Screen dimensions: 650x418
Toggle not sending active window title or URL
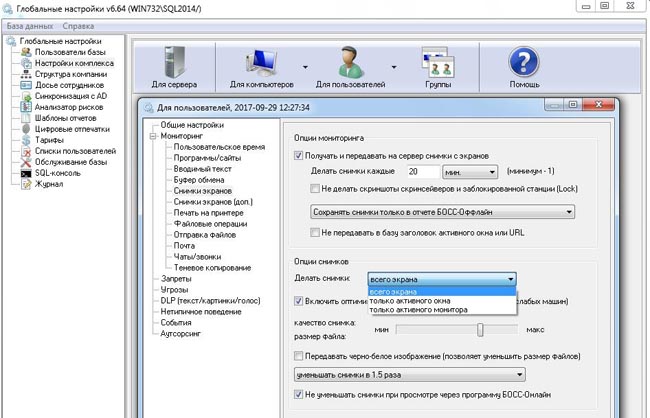pyautogui.click(x=315, y=233)
